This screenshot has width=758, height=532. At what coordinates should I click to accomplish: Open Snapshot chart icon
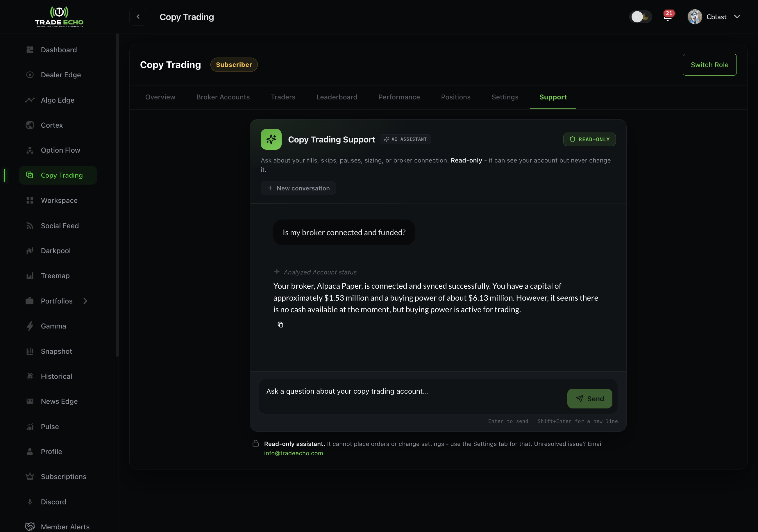30,351
